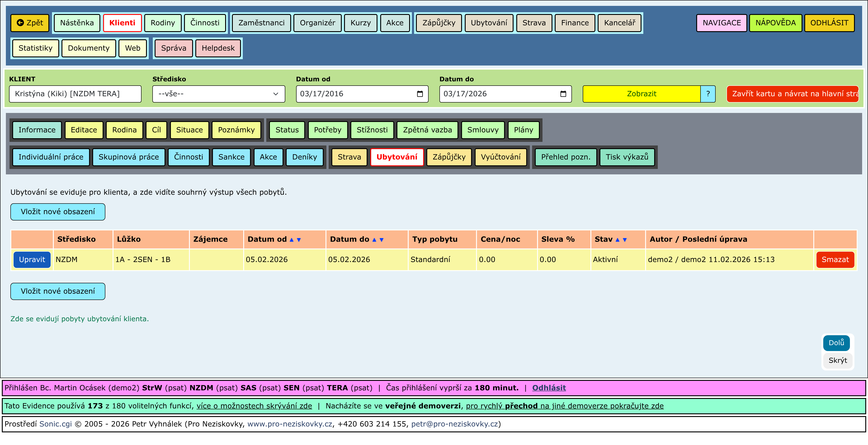
Task: Delete the stay with Smazat
Action: (835, 260)
